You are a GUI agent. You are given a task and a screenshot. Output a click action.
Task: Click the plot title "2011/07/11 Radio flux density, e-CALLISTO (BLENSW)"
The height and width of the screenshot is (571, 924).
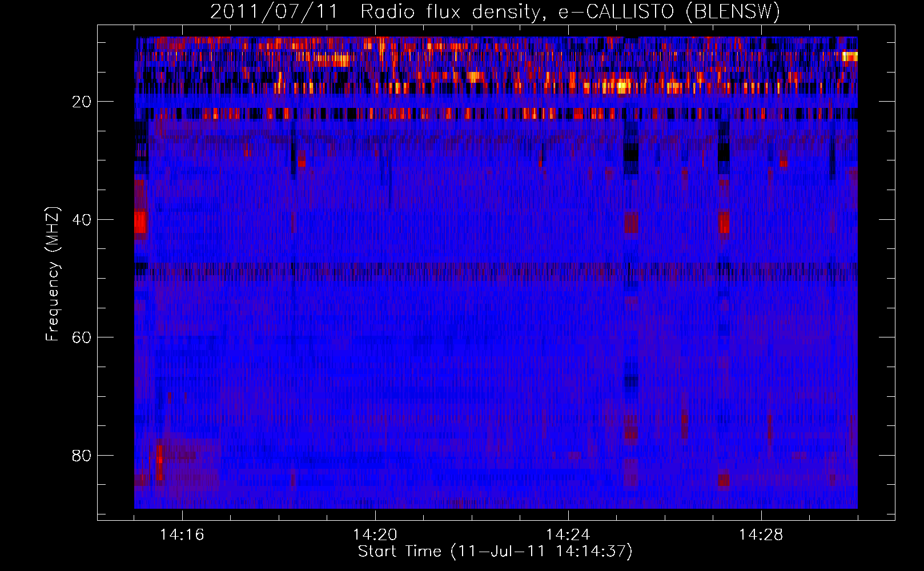tap(495, 12)
